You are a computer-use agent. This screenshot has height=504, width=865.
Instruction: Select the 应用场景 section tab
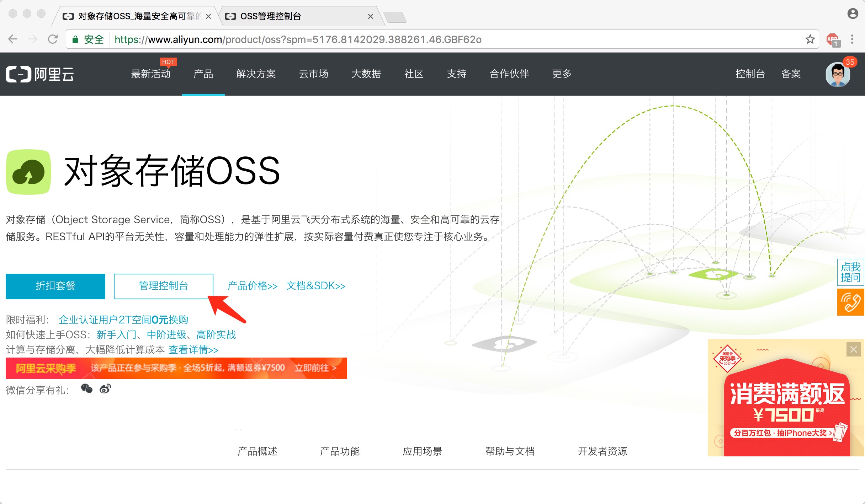[x=423, y=451]
